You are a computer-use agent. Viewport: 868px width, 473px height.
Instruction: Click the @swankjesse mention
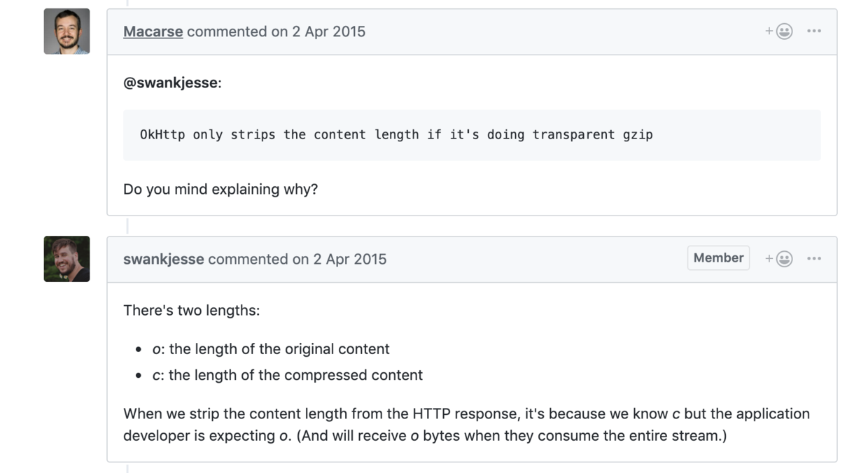tap(170, 83)
